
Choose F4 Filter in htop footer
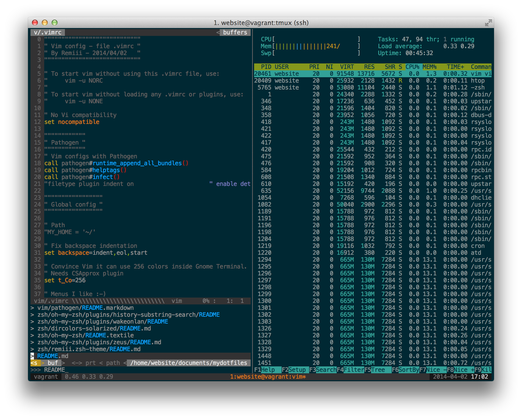click(350, 370)
